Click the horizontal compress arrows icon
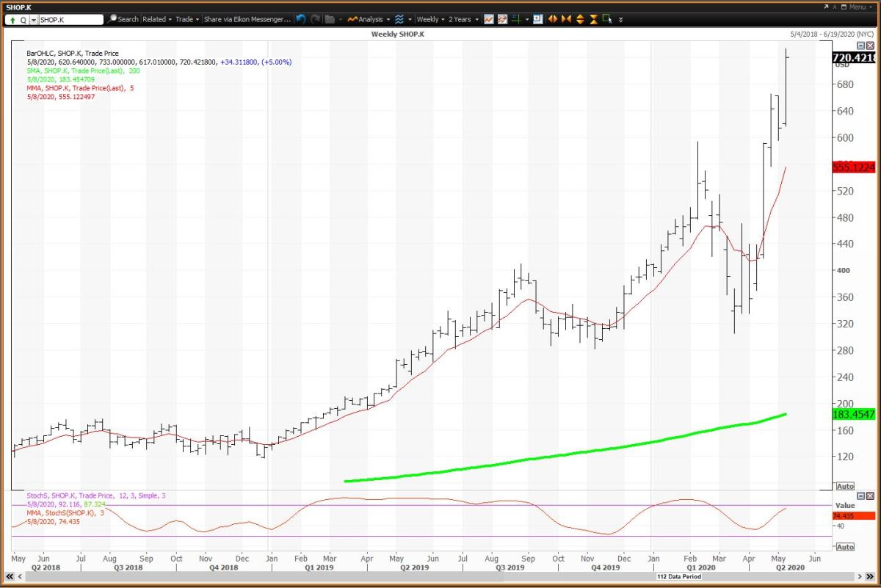 [567, 19]
